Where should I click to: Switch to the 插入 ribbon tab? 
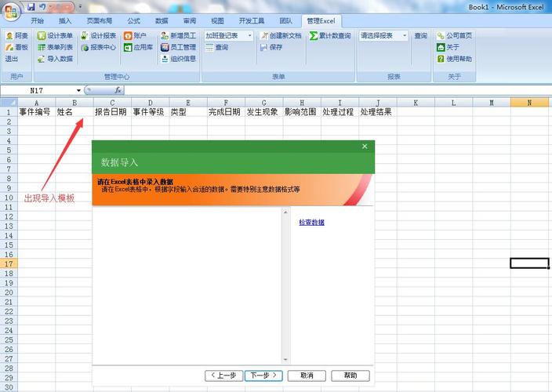tap(65, 21)
